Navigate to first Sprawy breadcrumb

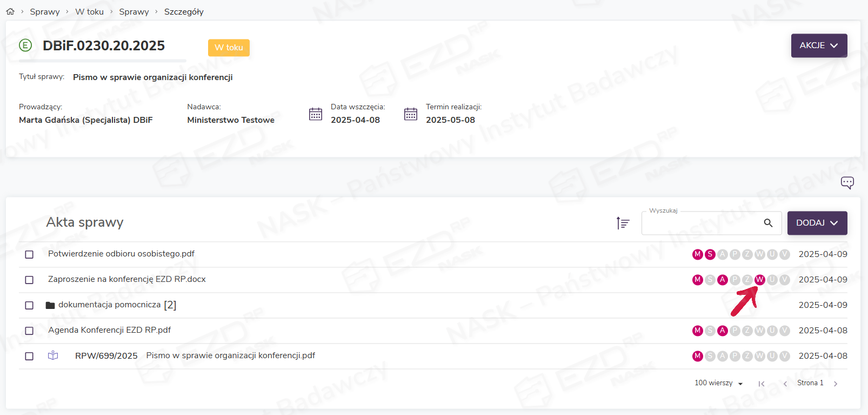pos(45,11)
